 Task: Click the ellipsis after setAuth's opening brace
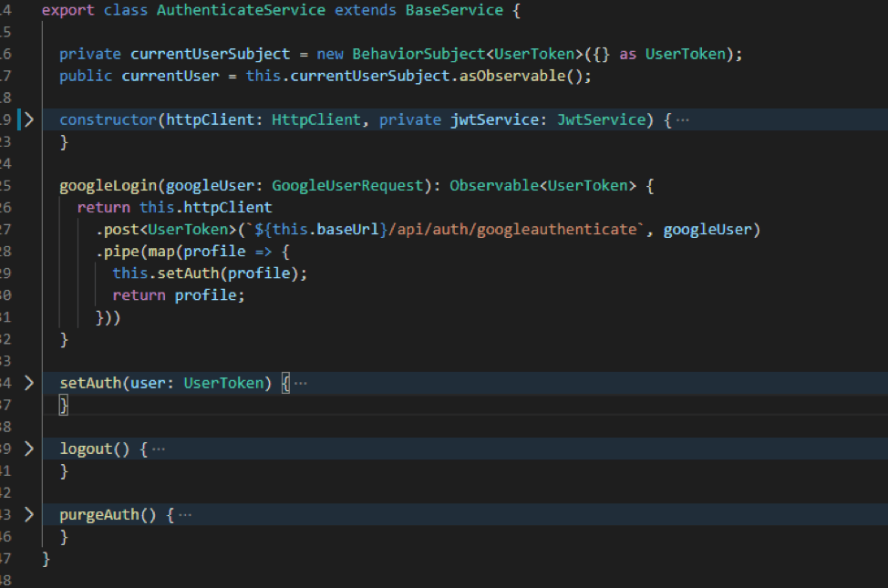pos(301,384)
